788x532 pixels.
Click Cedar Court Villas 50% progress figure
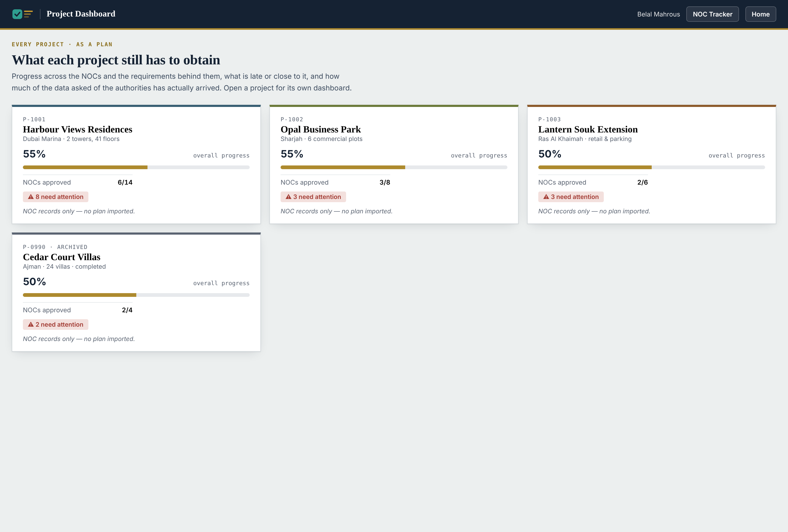coord(34,282)
